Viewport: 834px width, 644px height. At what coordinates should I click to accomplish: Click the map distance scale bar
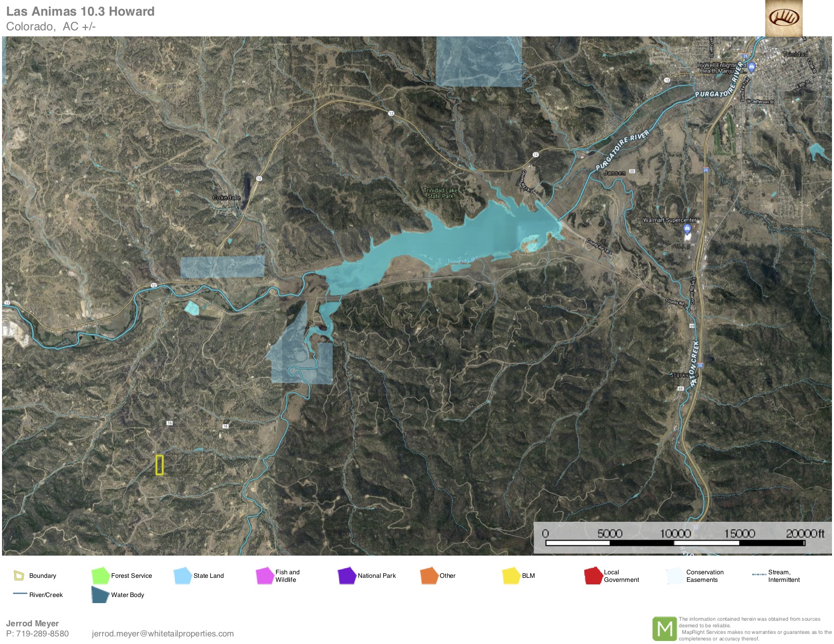click(x=675, y=543)
